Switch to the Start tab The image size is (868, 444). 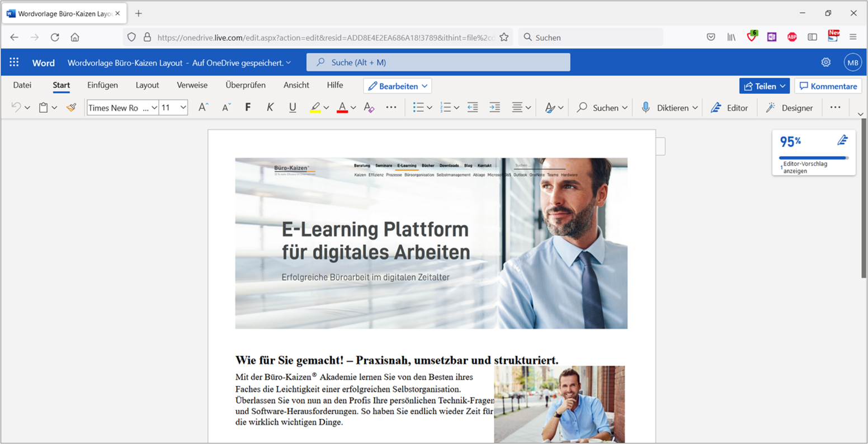pyautogui.click(x=62, y=85)
